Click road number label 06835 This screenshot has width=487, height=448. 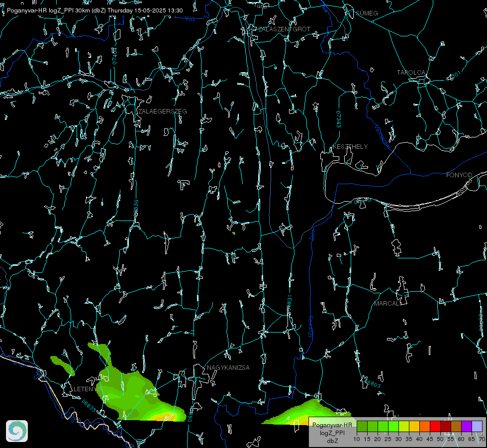tap(89, 406)
